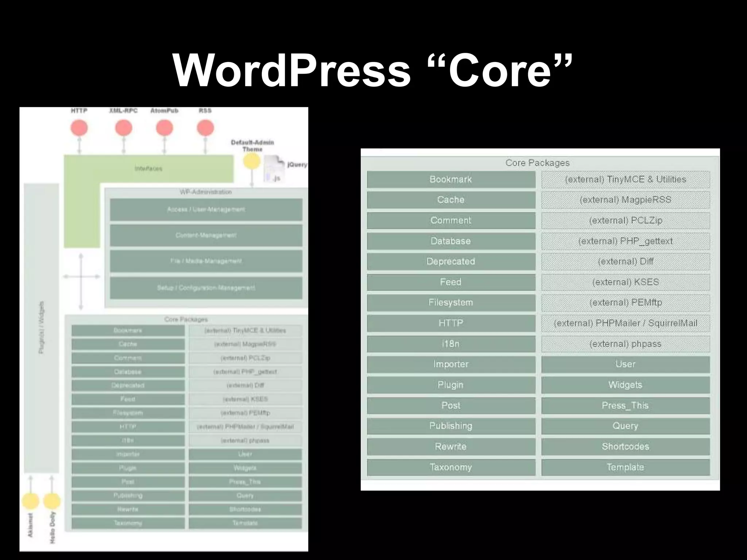Select Deprecated in the enlarged Core Packages panel
The height and width of the screenshot is (560, 747).
click(451, 261)
